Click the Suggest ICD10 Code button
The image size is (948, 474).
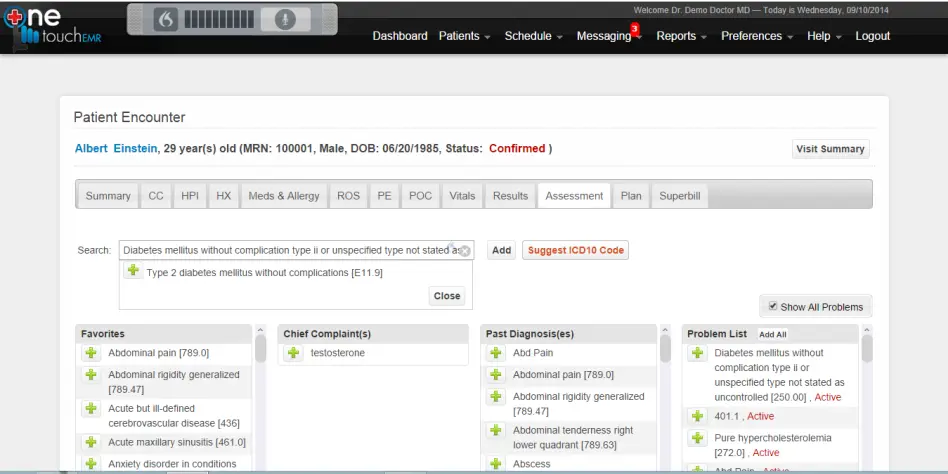coord(576,250)
